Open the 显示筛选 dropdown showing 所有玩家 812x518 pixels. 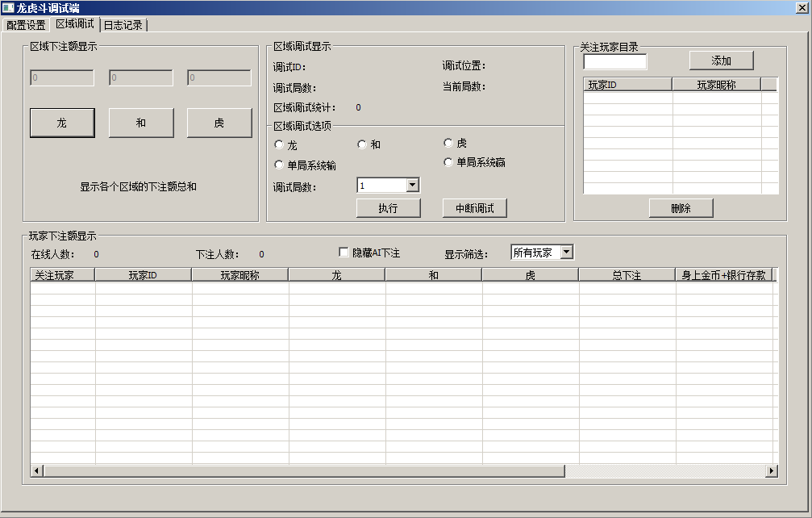[x=566, y=252]
